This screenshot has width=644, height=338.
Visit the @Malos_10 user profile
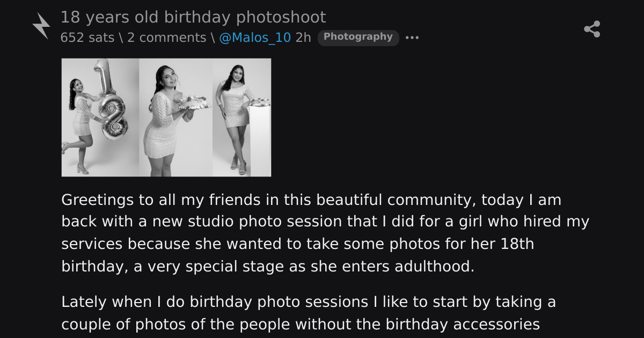(x=255, y=38)
